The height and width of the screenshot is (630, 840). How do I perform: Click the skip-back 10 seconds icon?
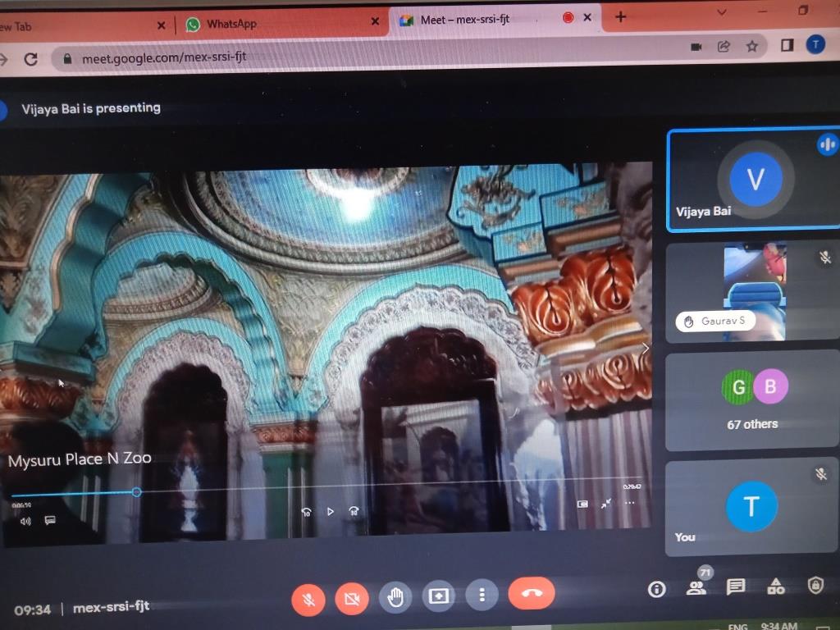coord(307,512)
